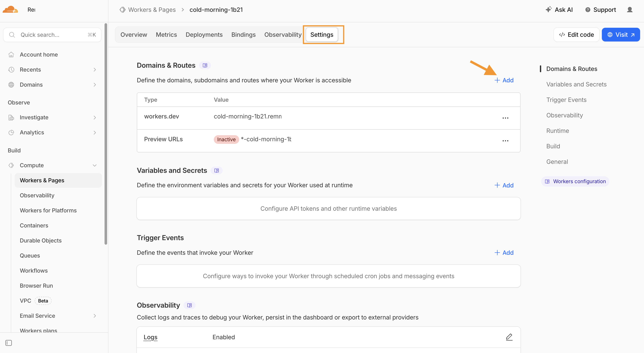Expand the Recents submenu chevron
The width and height of the screenshot is (644, 353).
(x=95, y=69)
